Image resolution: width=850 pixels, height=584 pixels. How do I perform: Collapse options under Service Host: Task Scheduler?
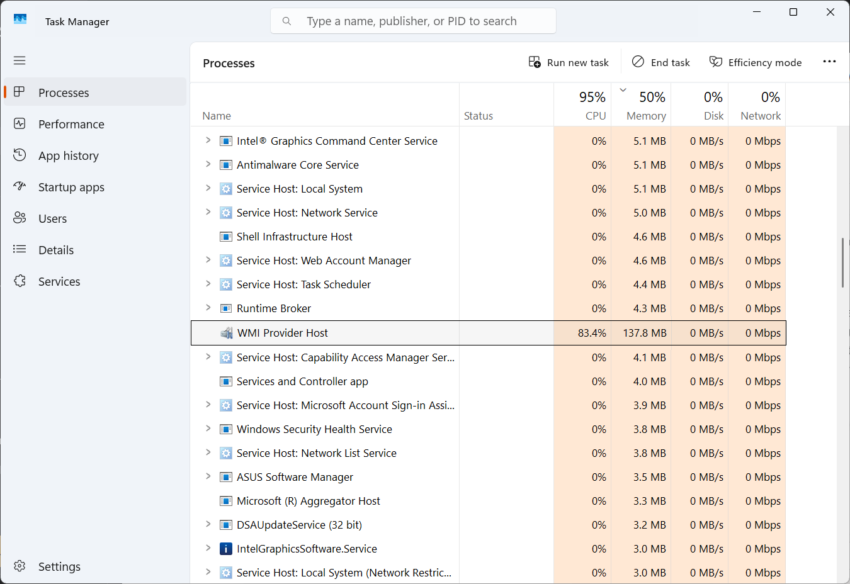(208, 284)
